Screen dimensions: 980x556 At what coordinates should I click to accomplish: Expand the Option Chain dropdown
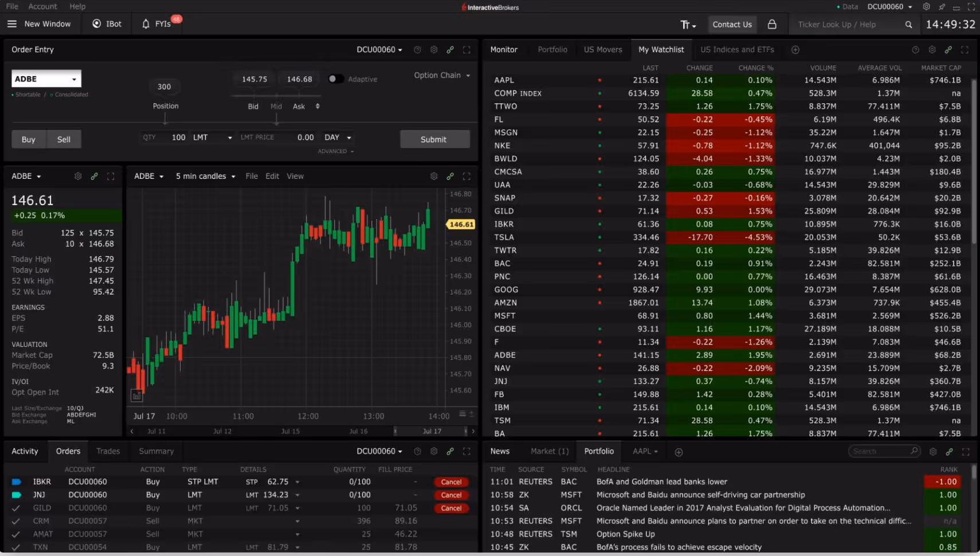[442, 75]
